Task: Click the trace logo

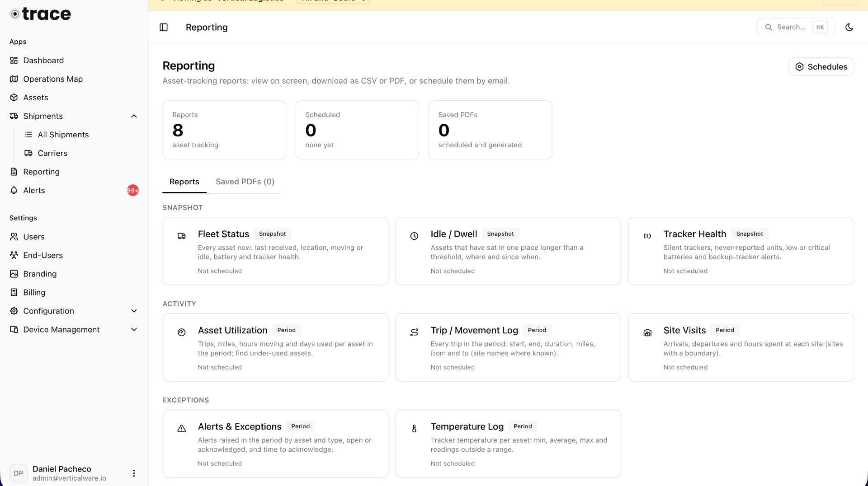Action: 40,14
